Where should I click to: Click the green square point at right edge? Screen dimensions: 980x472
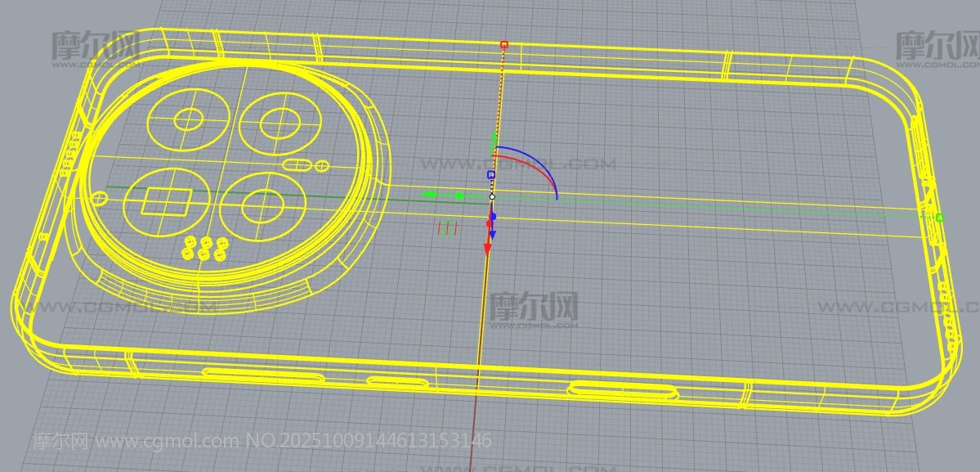[939, 217]
